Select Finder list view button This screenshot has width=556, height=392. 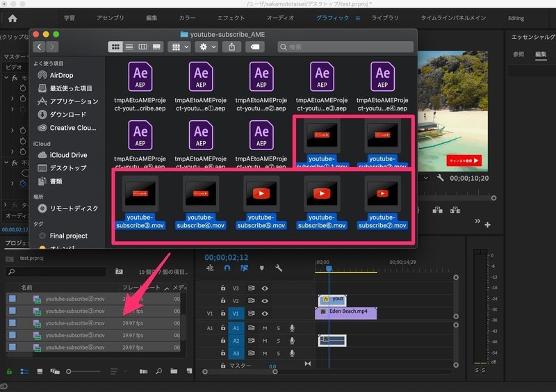point(129,47)
